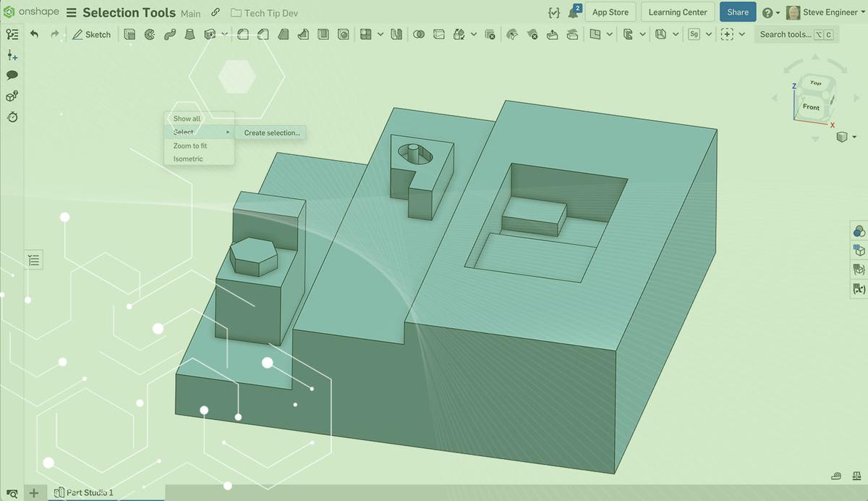Viewport: 868px width, 501px height.
Task: Choose Zoom to fit from context menu
Action: 190,145
